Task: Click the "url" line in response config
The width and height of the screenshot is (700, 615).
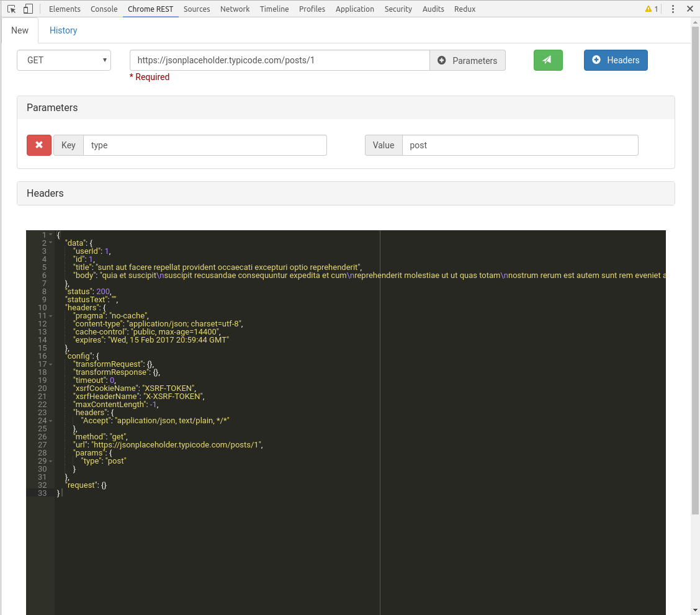Action: click(168, 444)
